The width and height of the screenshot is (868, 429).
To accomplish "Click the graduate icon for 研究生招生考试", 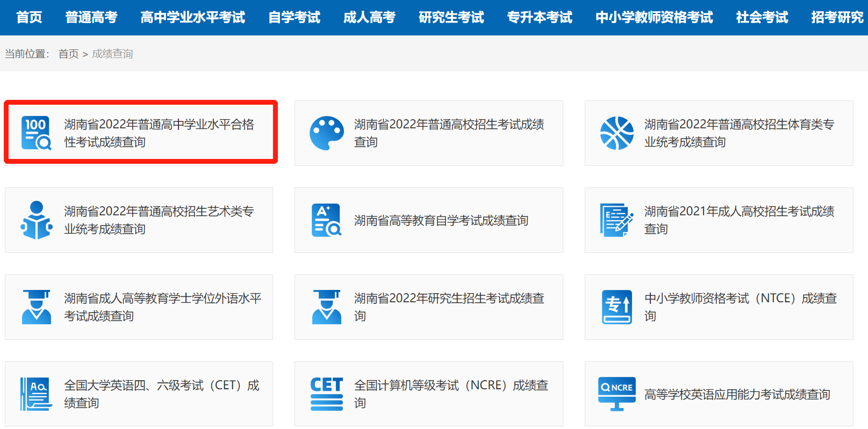I will pos(326,307).
